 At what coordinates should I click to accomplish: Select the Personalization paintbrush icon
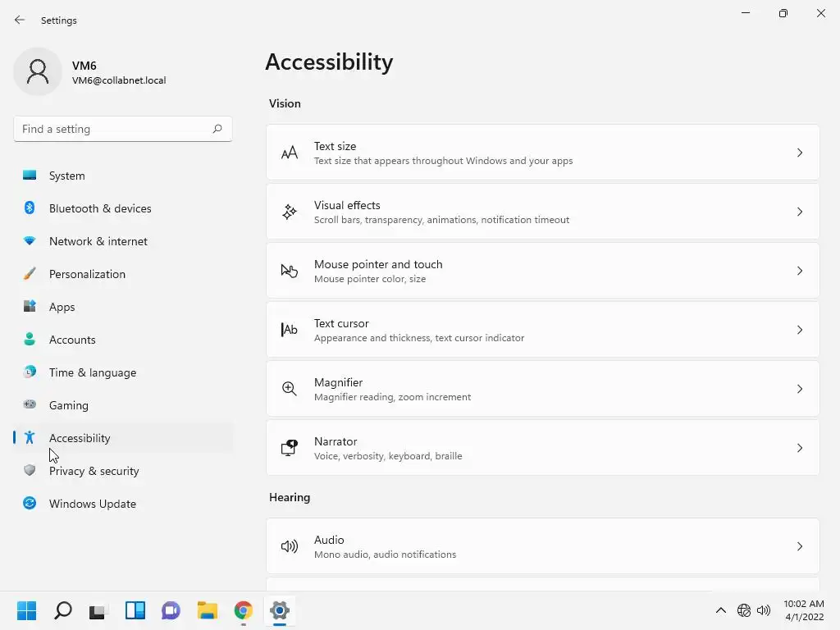30,274
